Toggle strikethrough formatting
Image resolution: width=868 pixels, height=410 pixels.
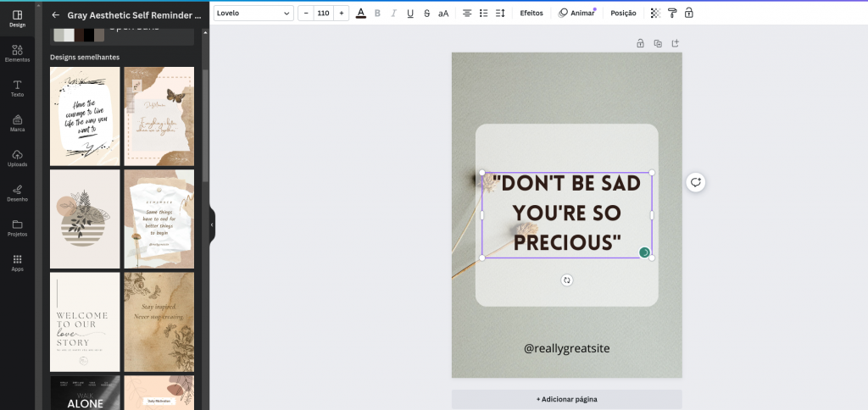(426, 13)
